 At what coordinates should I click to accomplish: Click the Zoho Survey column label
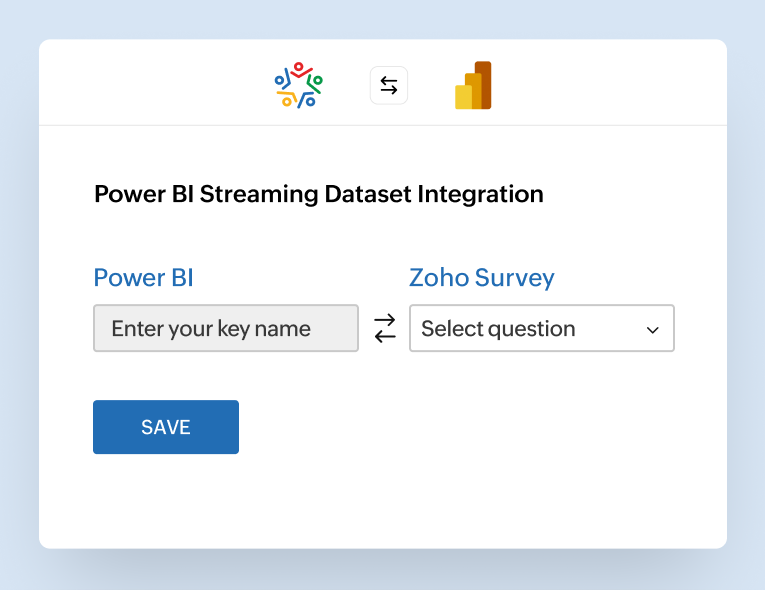pyautogui.click(x=482, y=278)
